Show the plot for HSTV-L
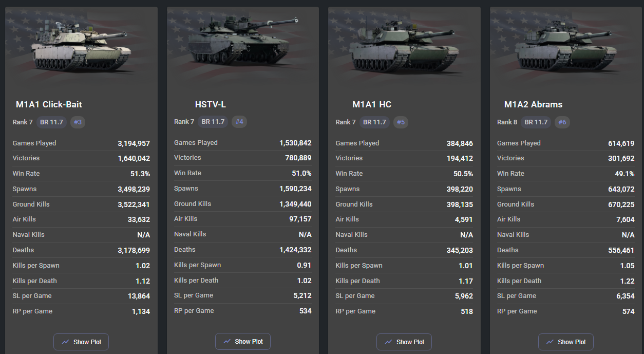The image size is (644, 354). [x=243, y=341]
